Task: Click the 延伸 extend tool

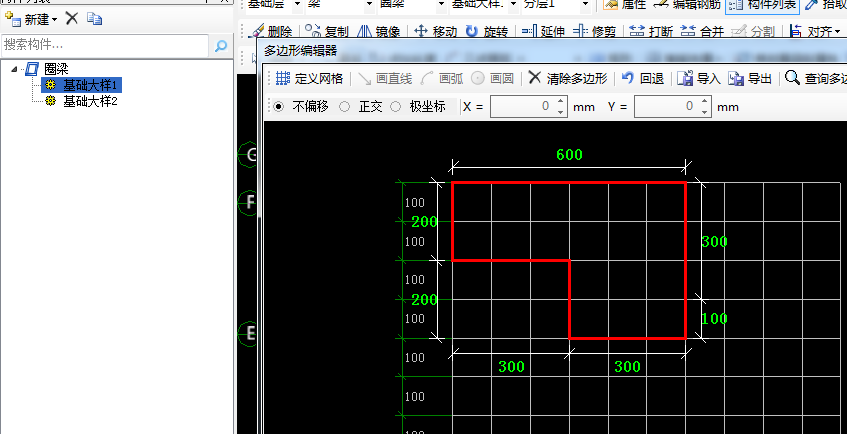Action: pyautogui.click(x=544, y=31)
